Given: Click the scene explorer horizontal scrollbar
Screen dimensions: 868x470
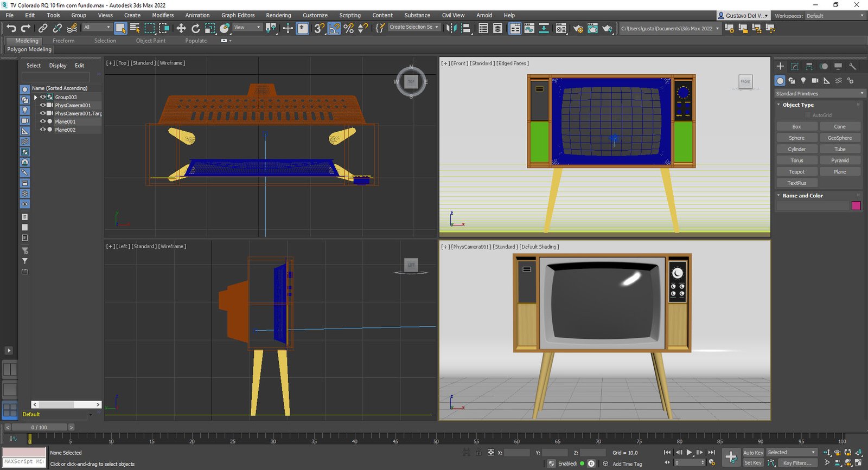Looking at the screenshot, I should click(66, 404).
